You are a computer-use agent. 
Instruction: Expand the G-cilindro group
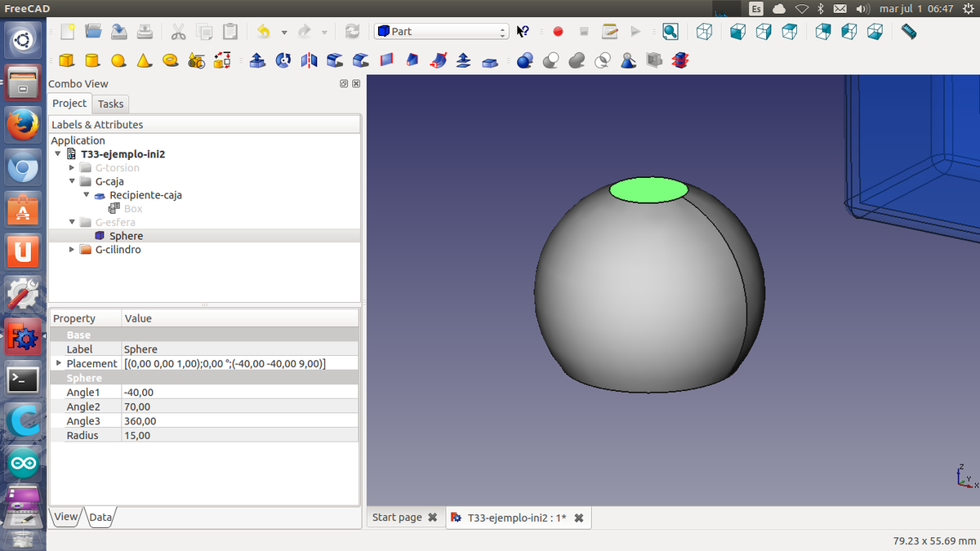pyautogui.click(x=72, y=250)
